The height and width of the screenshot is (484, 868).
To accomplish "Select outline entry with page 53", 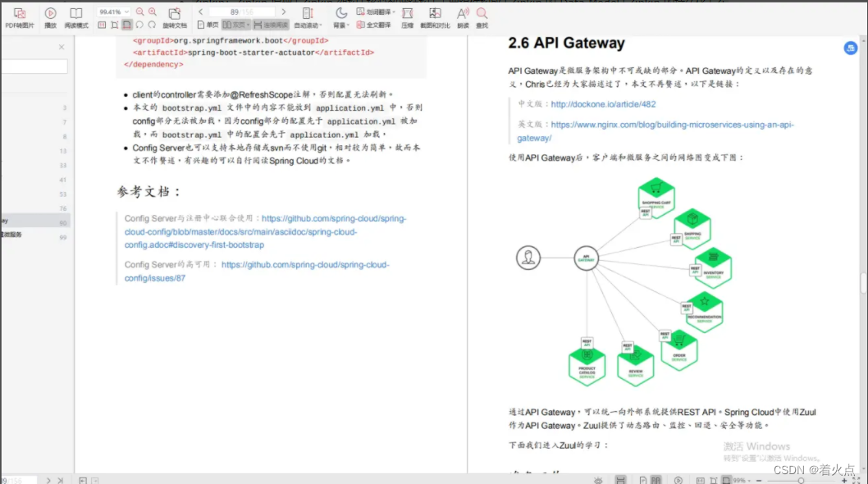I will [x=35, y=194].
